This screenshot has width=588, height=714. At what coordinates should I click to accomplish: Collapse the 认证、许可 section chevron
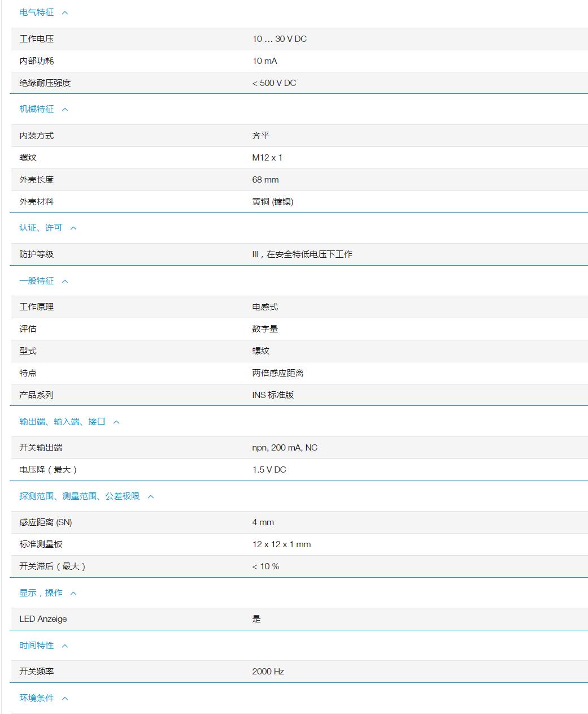[73, 227]
